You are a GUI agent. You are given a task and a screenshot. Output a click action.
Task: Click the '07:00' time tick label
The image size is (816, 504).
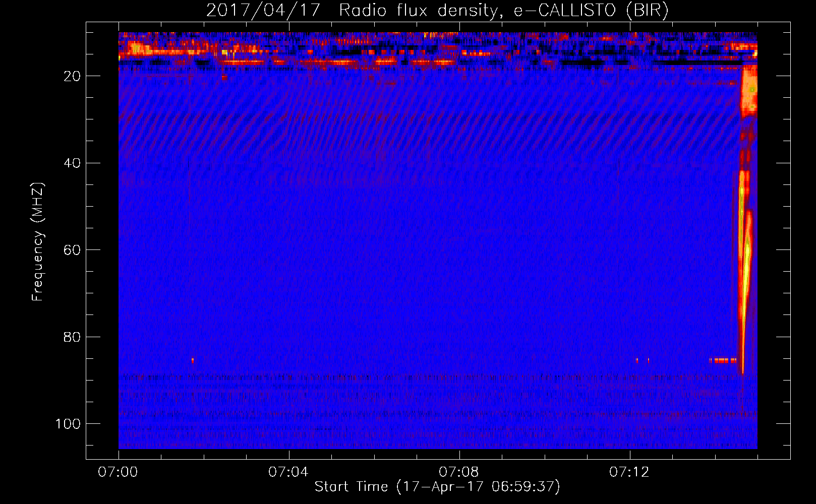(118, 472)
